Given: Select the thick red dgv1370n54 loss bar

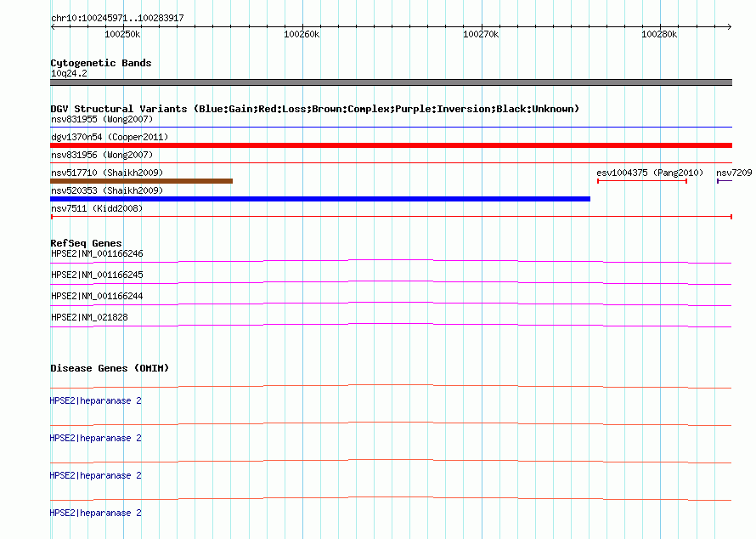Looking at the screenshot, I should pyautogui.click(x=391, y=145).
